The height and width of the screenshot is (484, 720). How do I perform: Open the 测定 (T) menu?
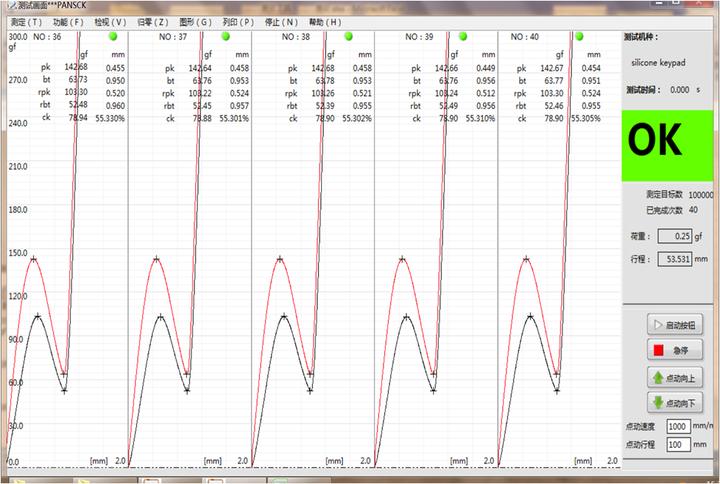(26, 21)
